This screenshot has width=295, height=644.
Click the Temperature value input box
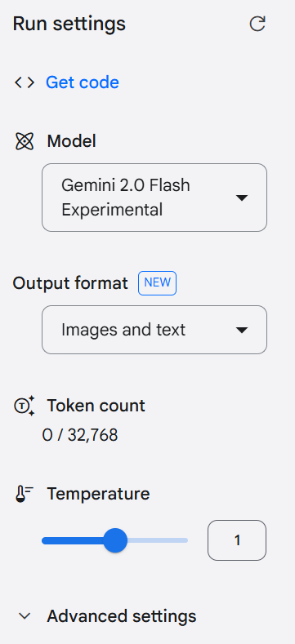tap(237, 540)
